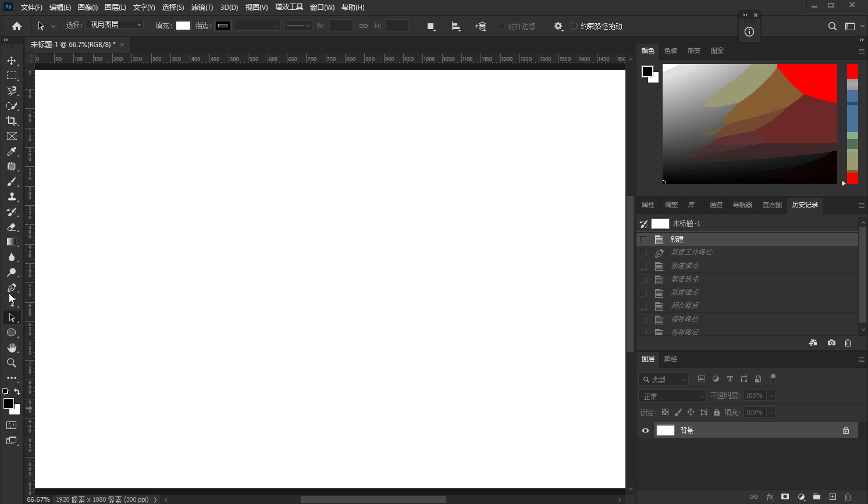Open path arrangement options
Image resolution: width=868 pixels, height=504 pixels.
coord(481,26)
